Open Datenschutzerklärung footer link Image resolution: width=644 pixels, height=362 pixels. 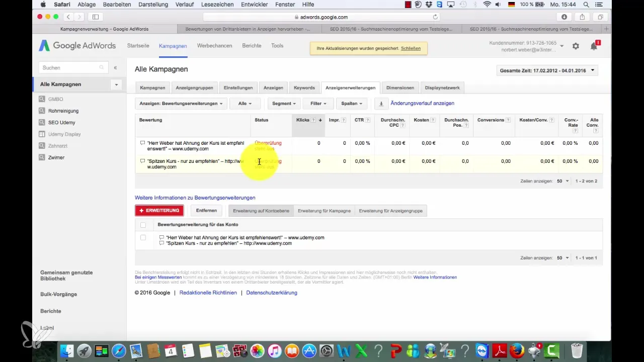pyautogui.click(x=272, y=293)
